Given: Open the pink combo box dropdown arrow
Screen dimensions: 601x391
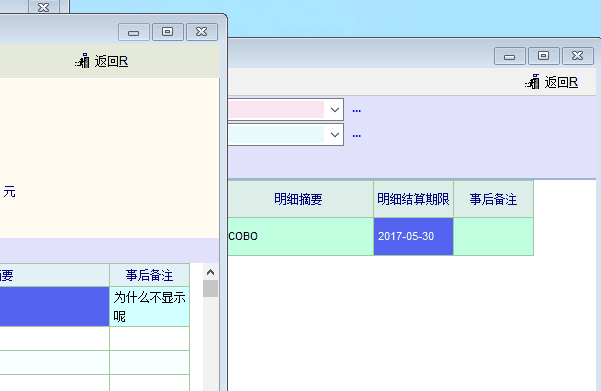Looking at the screenshot, I should point(335,110).
